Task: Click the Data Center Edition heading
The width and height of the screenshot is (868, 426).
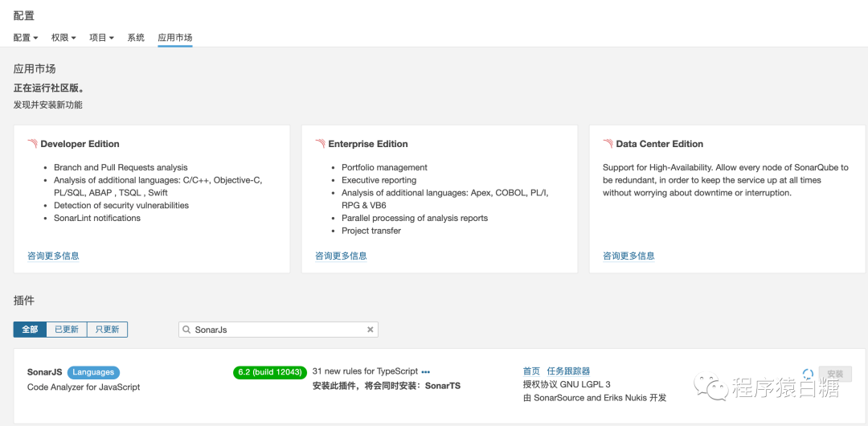Action: pyautogui.click(x=660, y=144)
